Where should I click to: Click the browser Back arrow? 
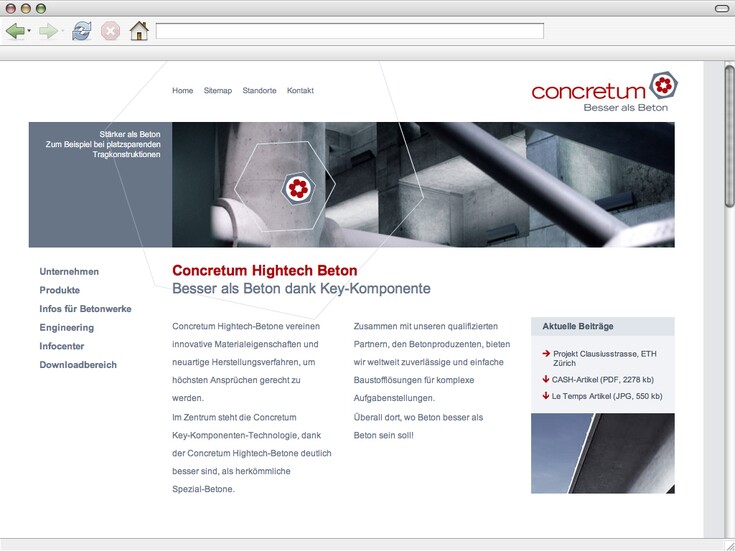pos(15,31)
